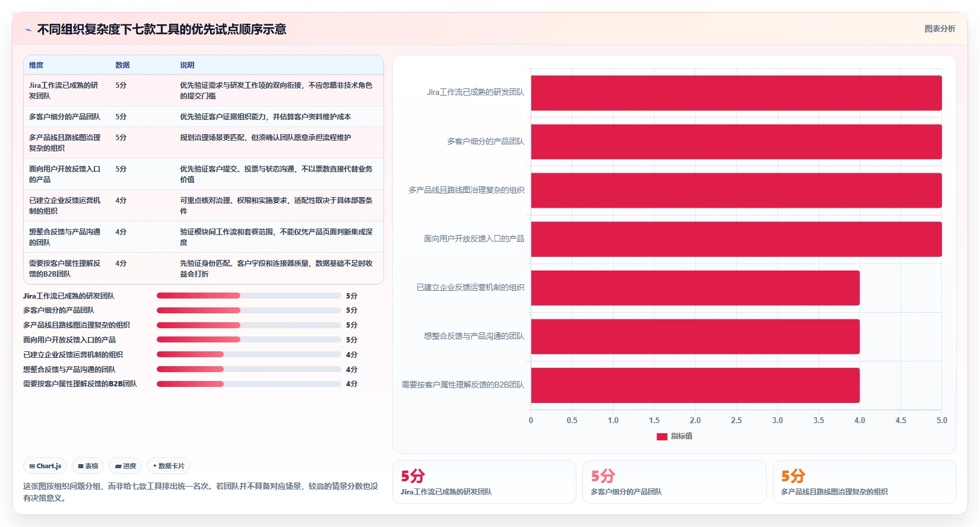Open the 5分 card for 多客户细分的产品团队

[x=674, y=482]
